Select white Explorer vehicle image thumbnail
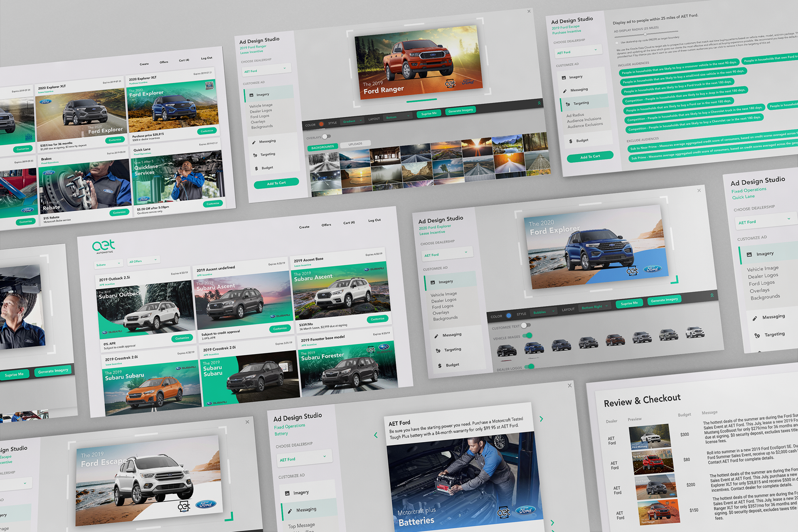Screen dimensions: 798x532 pyautogui.click(x=695, y=332)
